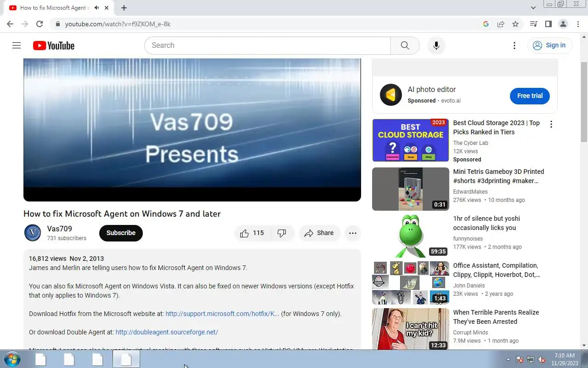Open Chrome profile avatar
This screenshot has width=588, height=368.
point(563,24)
